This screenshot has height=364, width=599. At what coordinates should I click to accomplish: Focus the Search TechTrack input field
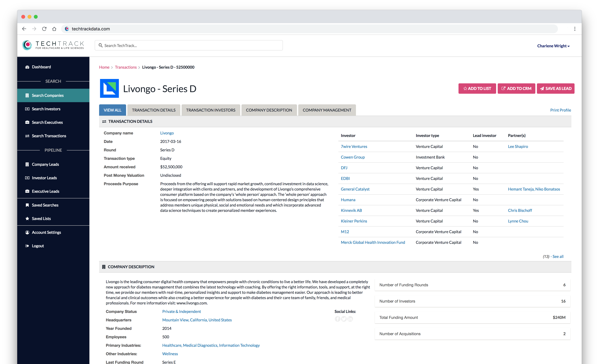pyautogui.click(x=189, y=45)
